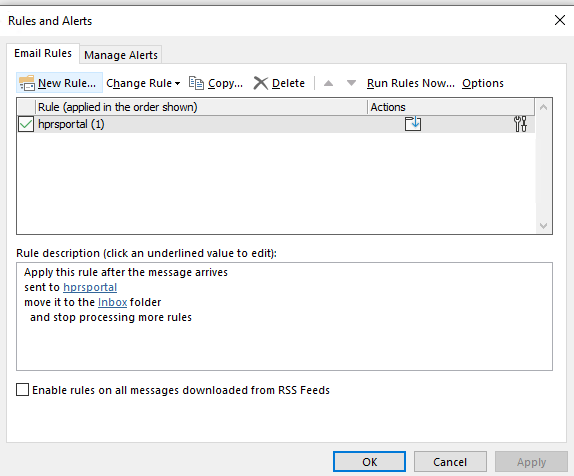Click the hprsportal link in rule description
This screenshot has height=476, width=574.
point(90,287)
